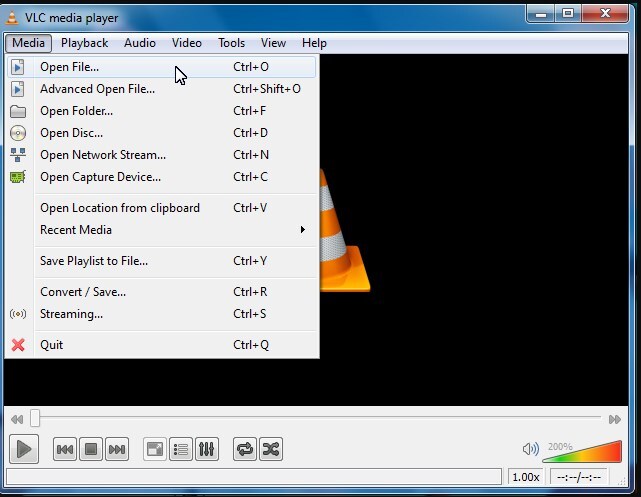Image resolution: width=641 pixels, height=497 pixels.
Task: Mute audio with the speaker icon
Action: click(x=531, y=449)
